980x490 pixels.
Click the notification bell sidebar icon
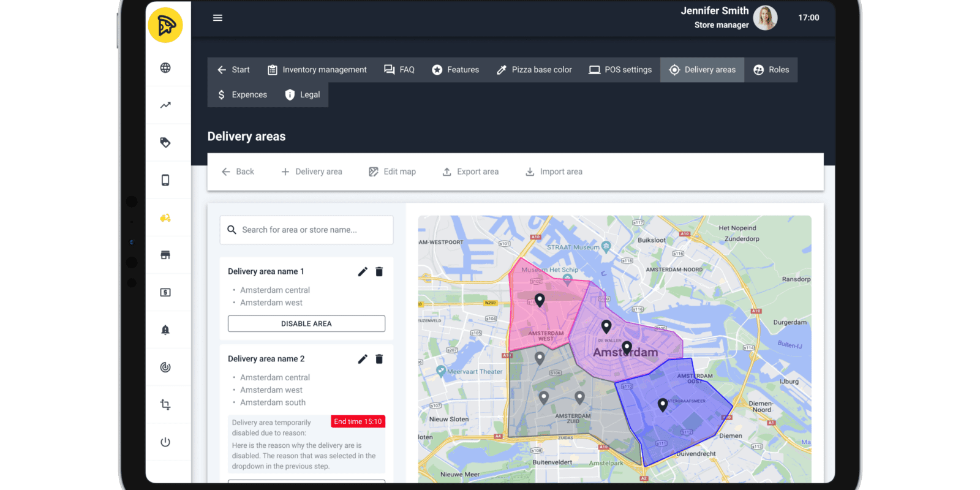click(165, 330)
